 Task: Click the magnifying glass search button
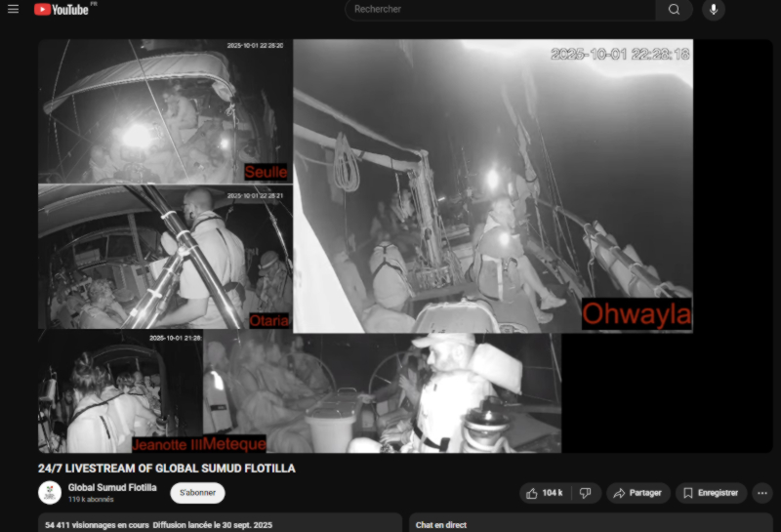(674, 10)
